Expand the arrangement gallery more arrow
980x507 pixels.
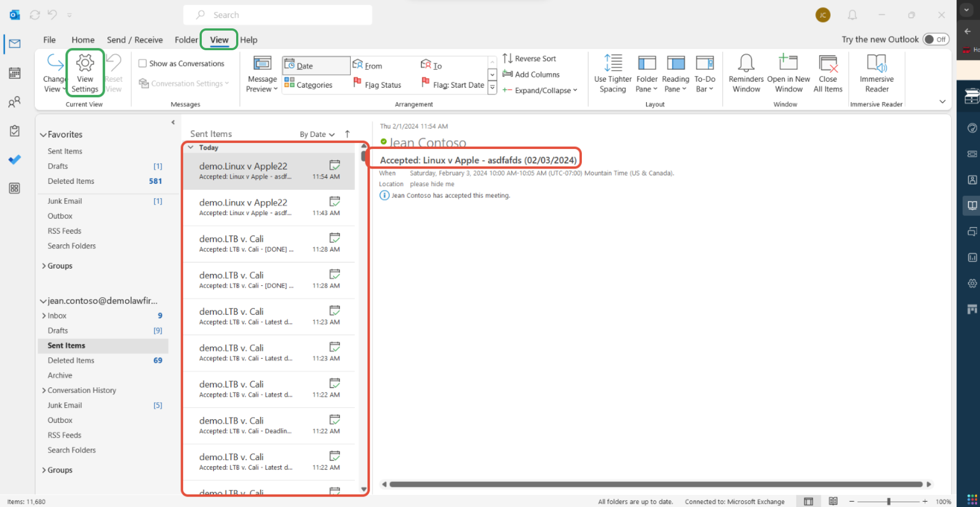click(x=492, y=87)
